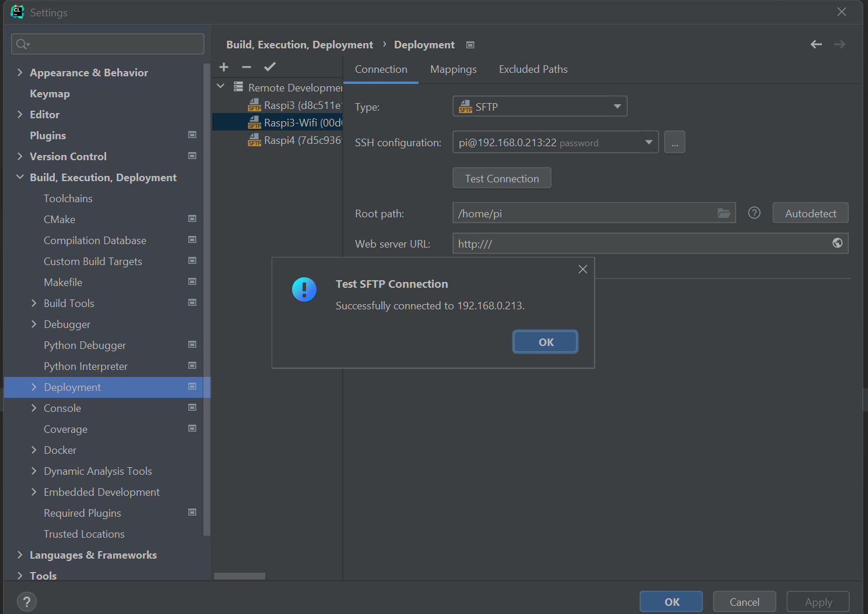Open Keymap settings page
This screenshot has width=868, height=614.
50,93
